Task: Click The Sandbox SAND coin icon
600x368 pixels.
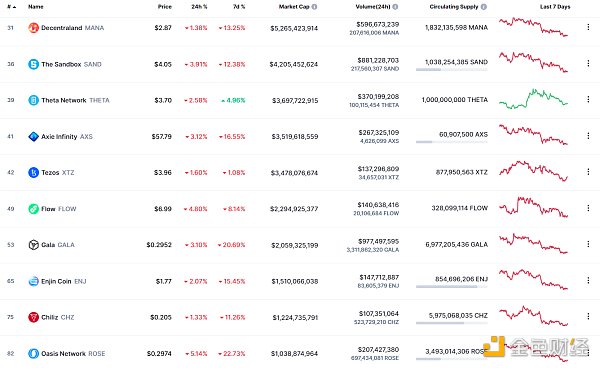Action: [34, 64]
